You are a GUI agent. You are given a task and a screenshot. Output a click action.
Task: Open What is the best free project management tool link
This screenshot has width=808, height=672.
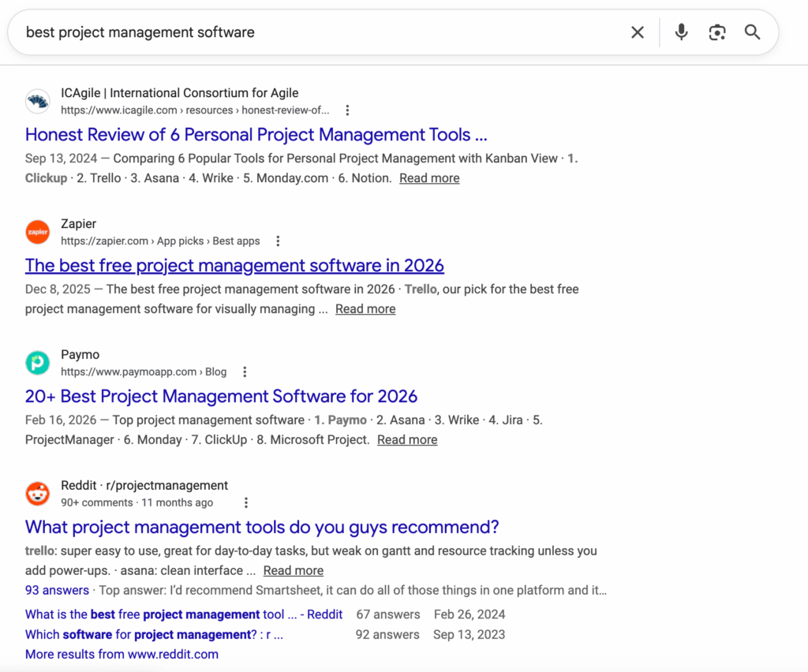(183, 614)
